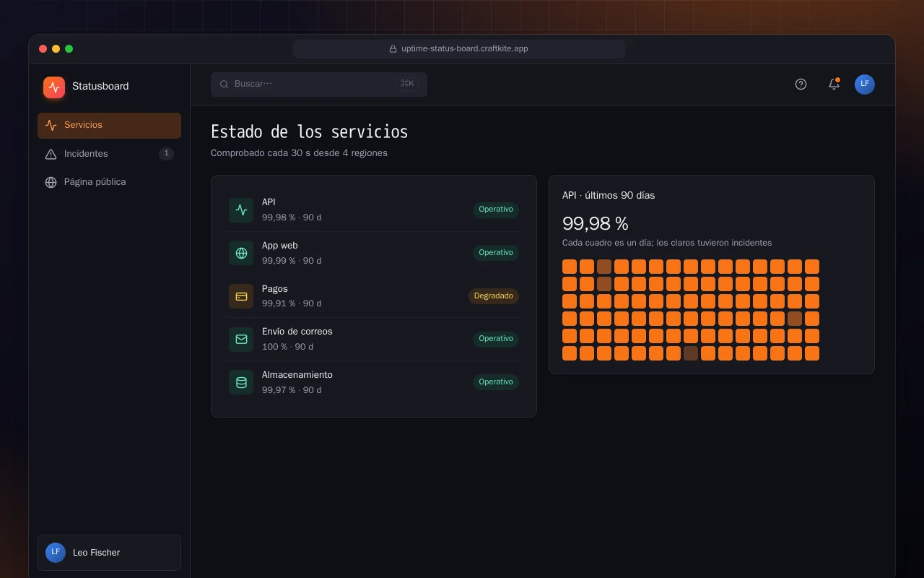Click the ⌘K shortcut hint
Image resolution: width=924 pixels, height=578 pixels.
click(x=407, y=84)
